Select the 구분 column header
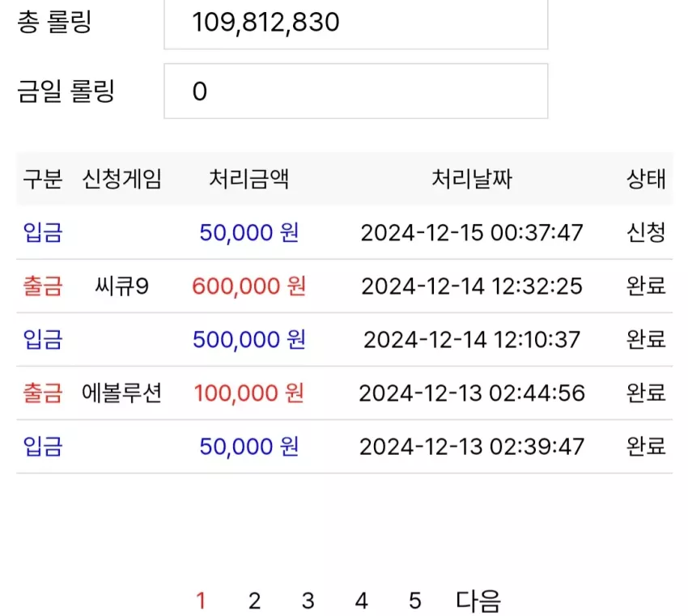This screenshot has width=688, height=616. (x=43, y=179)
